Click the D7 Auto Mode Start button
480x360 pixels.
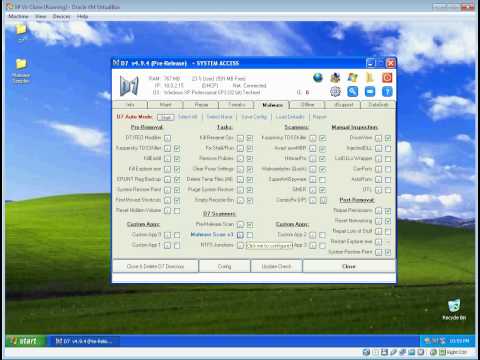pos(166,117)
